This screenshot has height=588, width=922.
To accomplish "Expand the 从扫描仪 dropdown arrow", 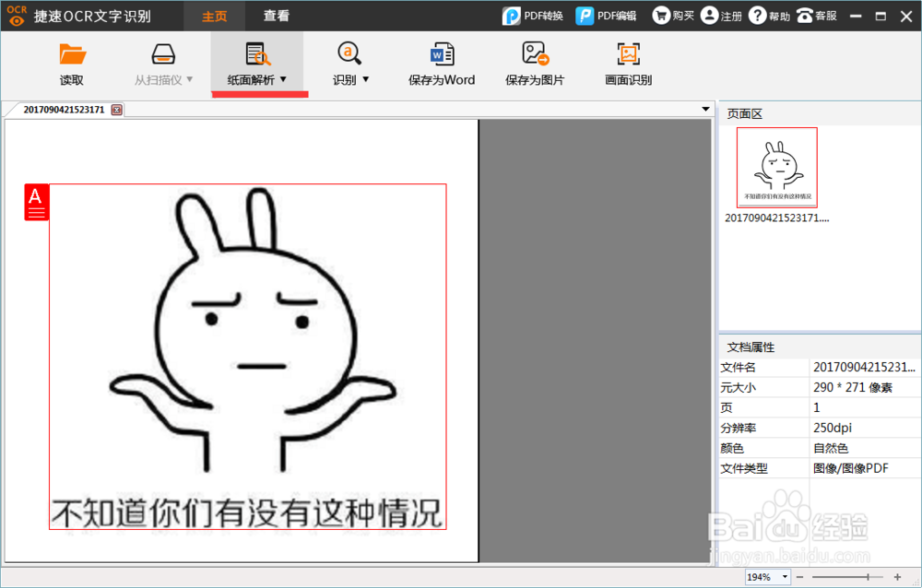I will [x=189, y=79].
